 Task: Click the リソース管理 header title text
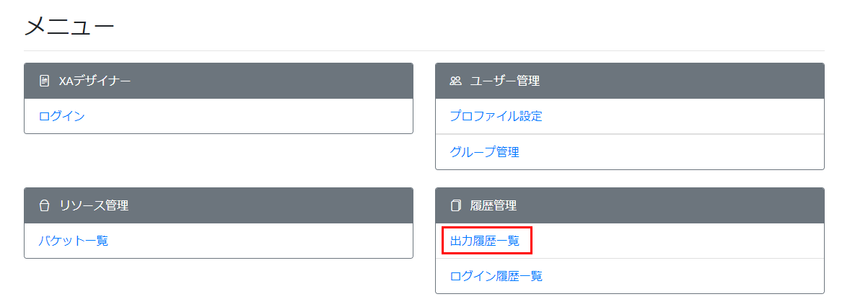[94, 206]
